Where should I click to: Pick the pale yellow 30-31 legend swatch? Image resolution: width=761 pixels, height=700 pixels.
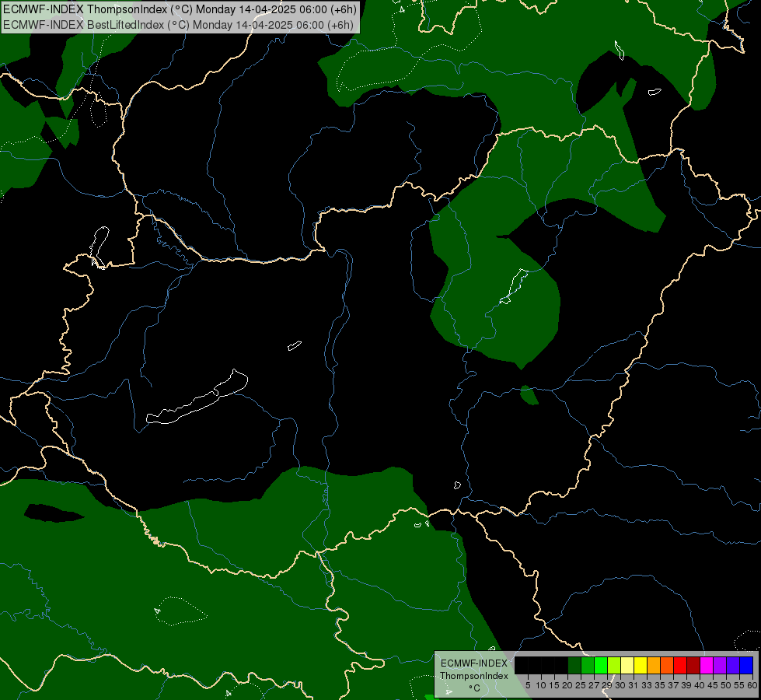click(627, 665)
